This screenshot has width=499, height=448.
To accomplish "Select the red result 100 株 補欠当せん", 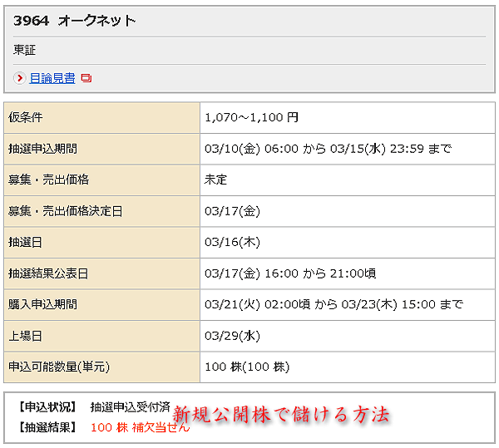I will tap(140, 427).
